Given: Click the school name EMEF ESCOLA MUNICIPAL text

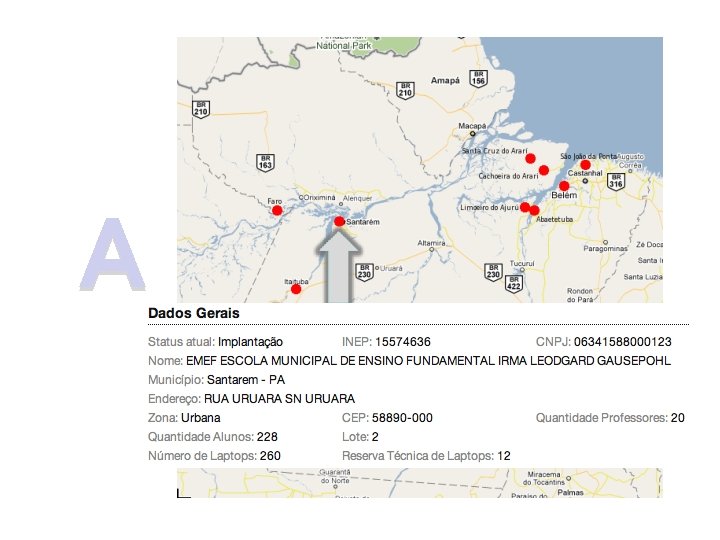Looking at the screenshot, I should [x=428, y=361].
